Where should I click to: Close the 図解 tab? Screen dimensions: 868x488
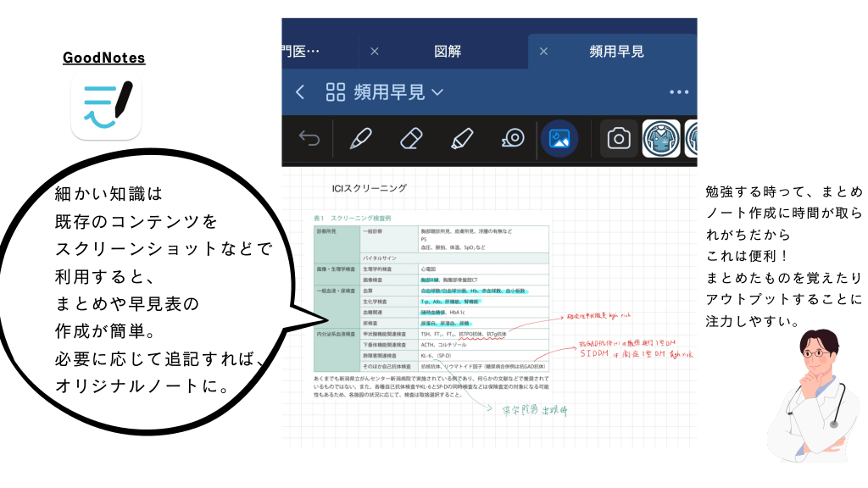(374, 52)
